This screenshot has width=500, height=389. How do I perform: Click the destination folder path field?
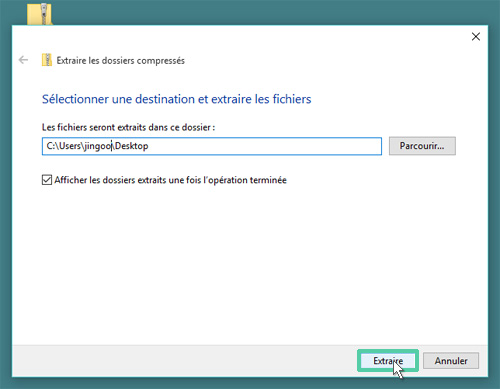pyautogui.click(x=212, y=146)
